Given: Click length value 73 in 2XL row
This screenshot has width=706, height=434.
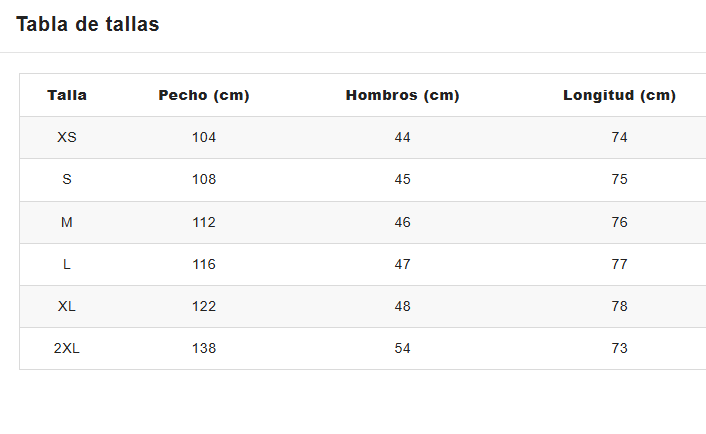Looking at the screenshot, I should (619, 348).
